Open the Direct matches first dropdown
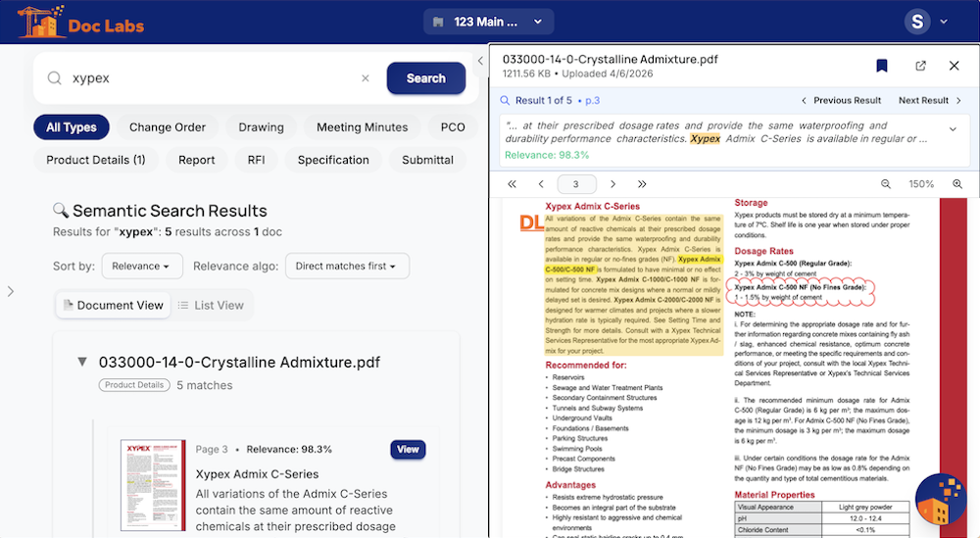Image resolution: width=980 pixels, height=538 pixels. pos(347,267)
